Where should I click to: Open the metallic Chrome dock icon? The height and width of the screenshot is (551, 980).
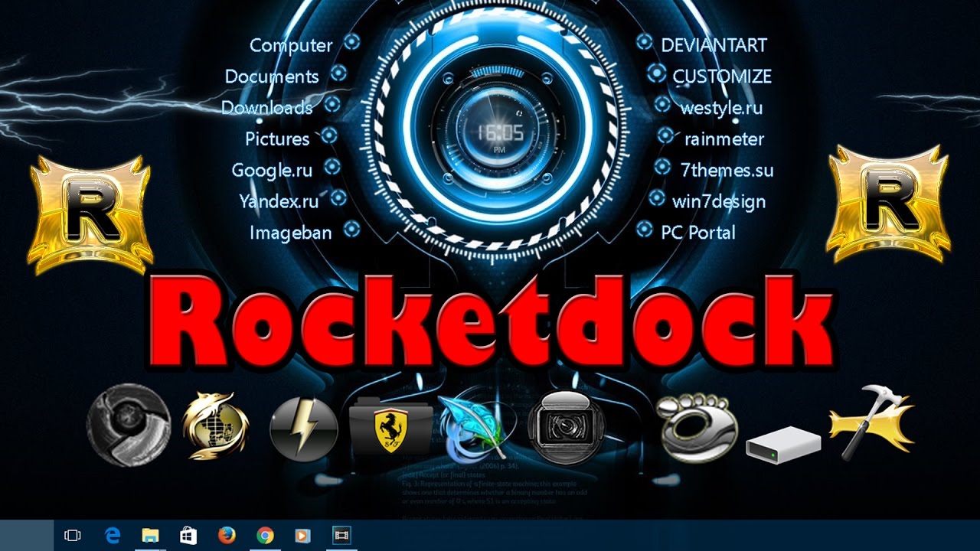tap(128, 425)
